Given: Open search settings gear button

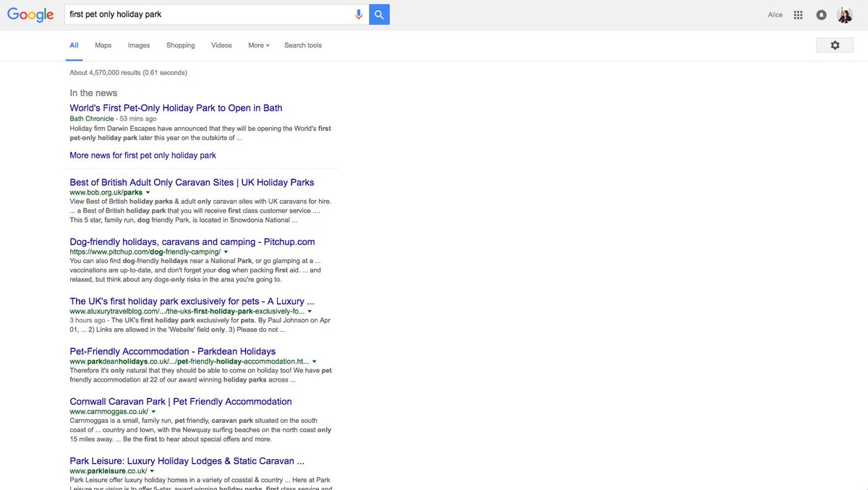Looking at the screenshot, I should (835, 45).
